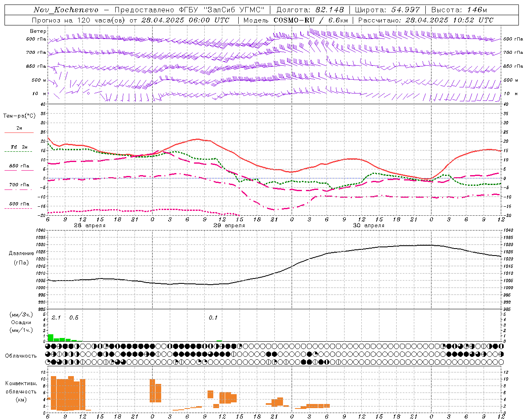Screen dimensions: 525x420
Task: Click the 29 апреля date label
Action: tap(229, 226)
